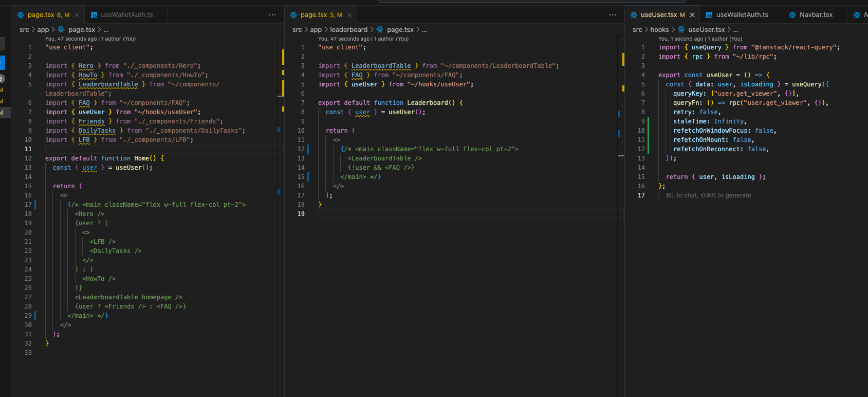Click 'app' breadcrumb in left editor

coord(43,30)
